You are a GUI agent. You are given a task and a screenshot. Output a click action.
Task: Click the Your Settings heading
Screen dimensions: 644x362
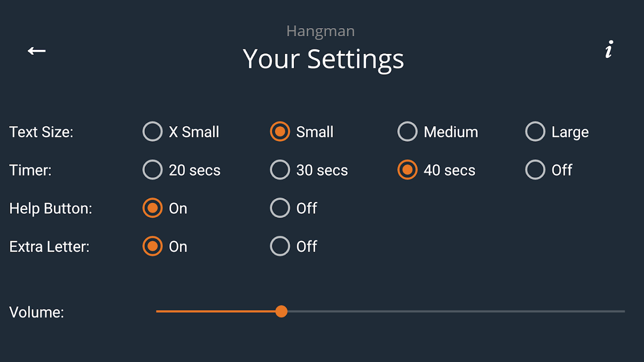(323, 59)
